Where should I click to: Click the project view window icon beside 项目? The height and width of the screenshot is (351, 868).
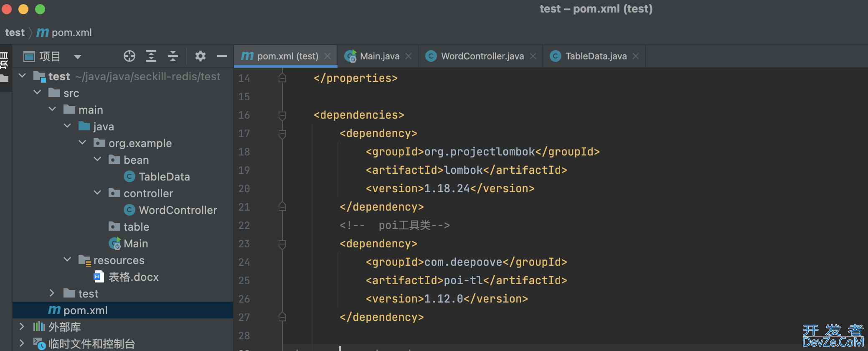point(29,56)
